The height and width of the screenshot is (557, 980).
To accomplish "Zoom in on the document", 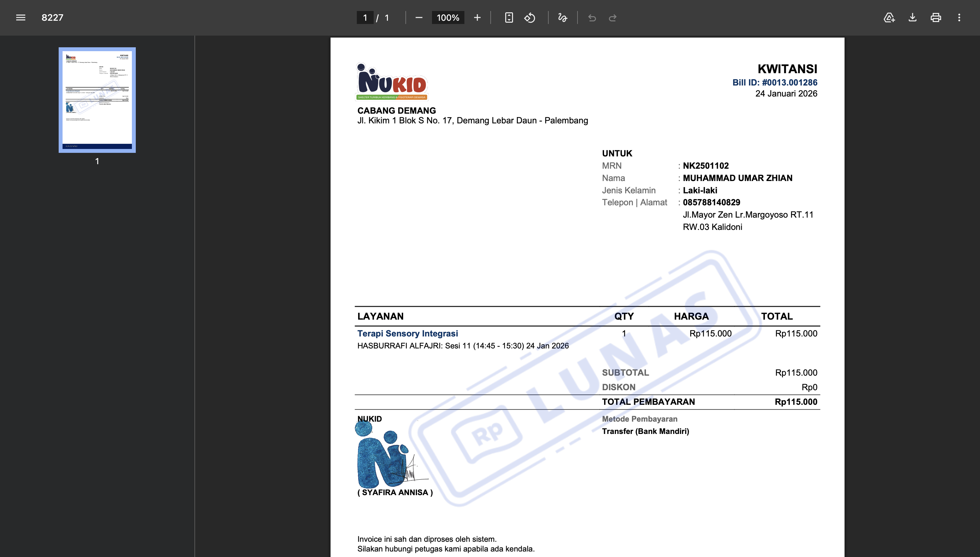I will point(477,17).
